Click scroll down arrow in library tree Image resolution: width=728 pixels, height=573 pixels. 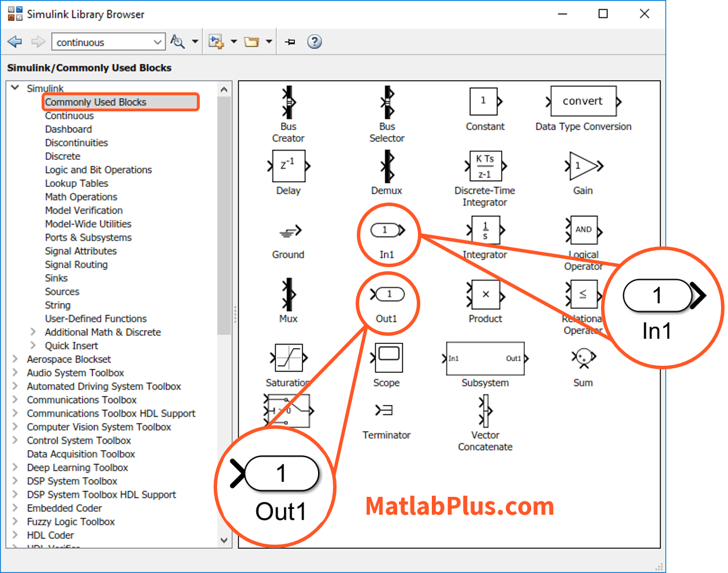click(x=224, y=541)
